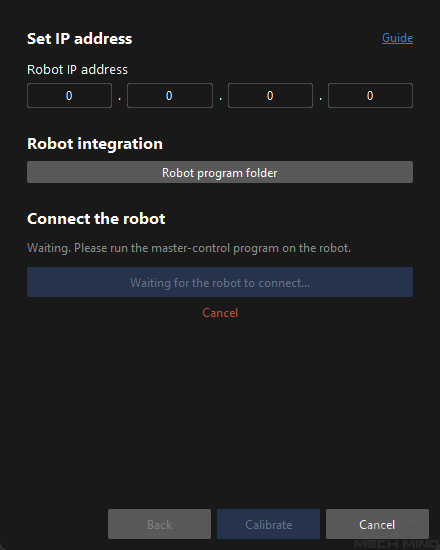Cancel the robot connection using red Cancel
The height and width of the screenshot is (550, 440).
[x=220, y=313]
